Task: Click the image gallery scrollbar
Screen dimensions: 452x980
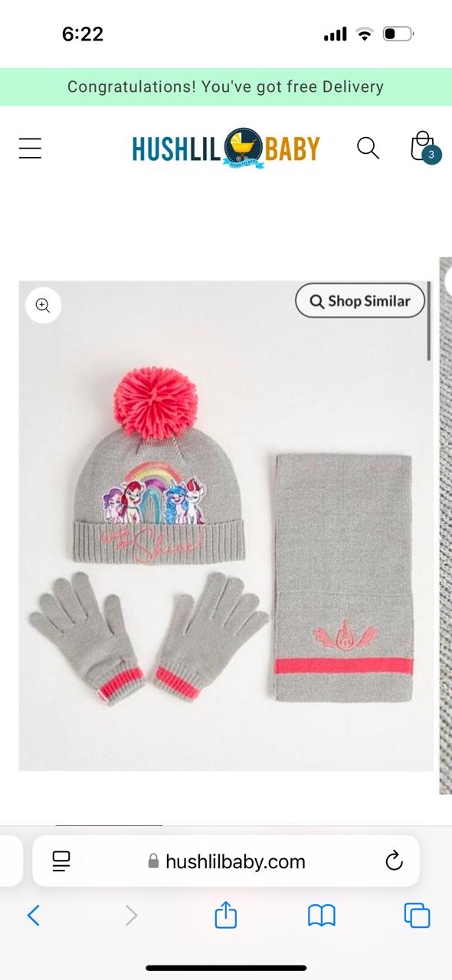Action: tap(429, 322)
